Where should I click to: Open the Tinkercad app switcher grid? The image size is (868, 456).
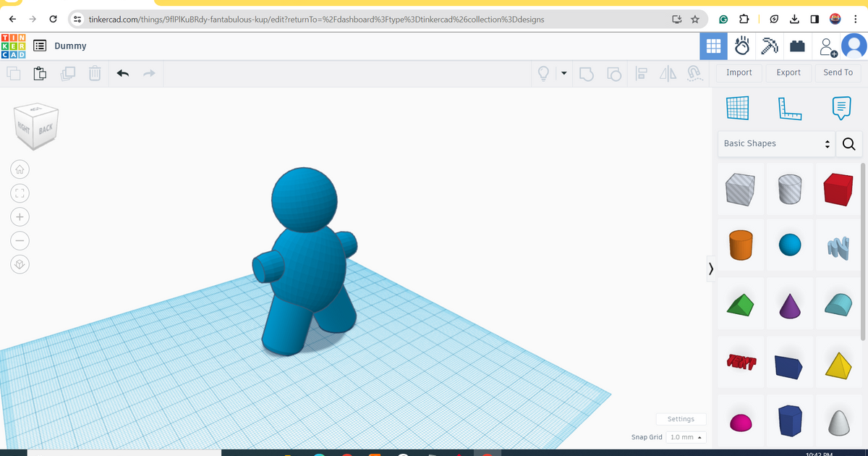click(x=713, y=46)
